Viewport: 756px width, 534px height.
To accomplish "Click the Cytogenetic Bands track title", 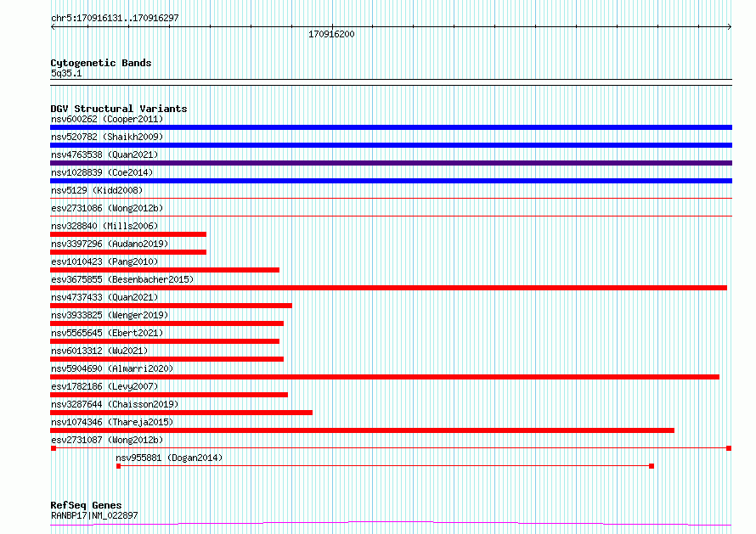I will pos(101,63).
